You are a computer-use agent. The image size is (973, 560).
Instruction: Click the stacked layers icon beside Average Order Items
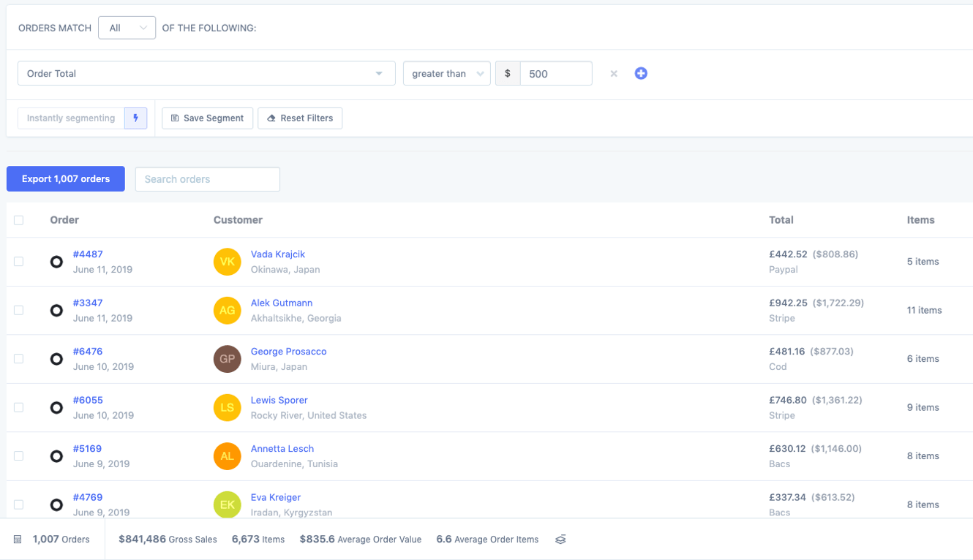[x=560, y=539]
